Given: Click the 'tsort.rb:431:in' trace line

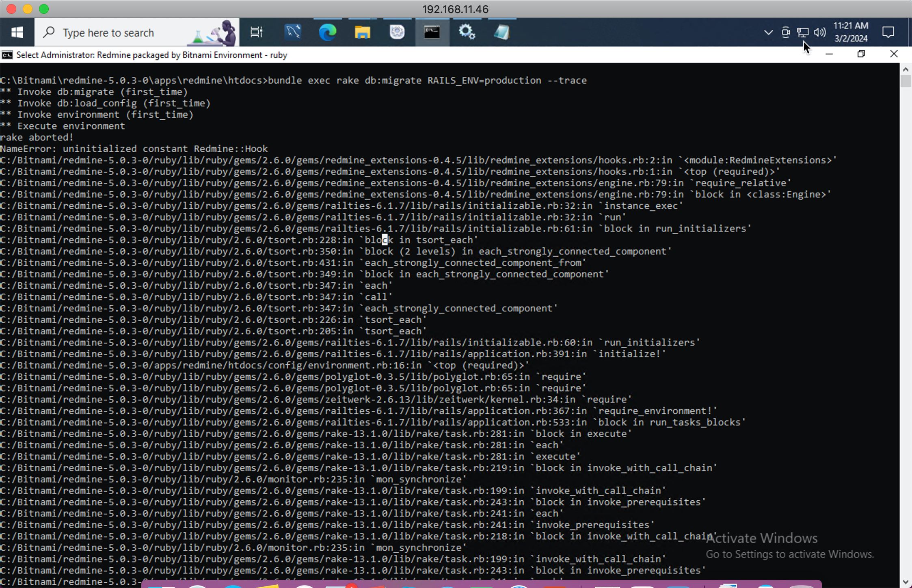Looking at the screenshot, I should tap(293, 262).
